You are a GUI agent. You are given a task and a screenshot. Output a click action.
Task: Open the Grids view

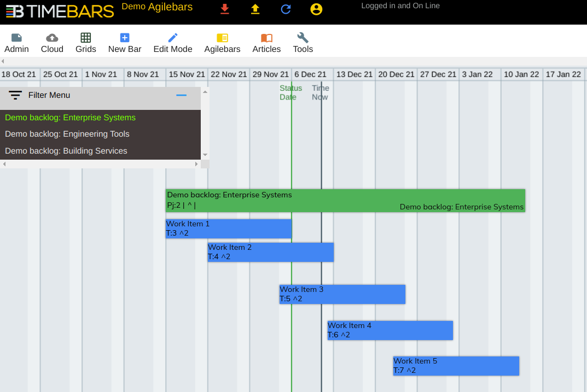(x=86, y=43)
